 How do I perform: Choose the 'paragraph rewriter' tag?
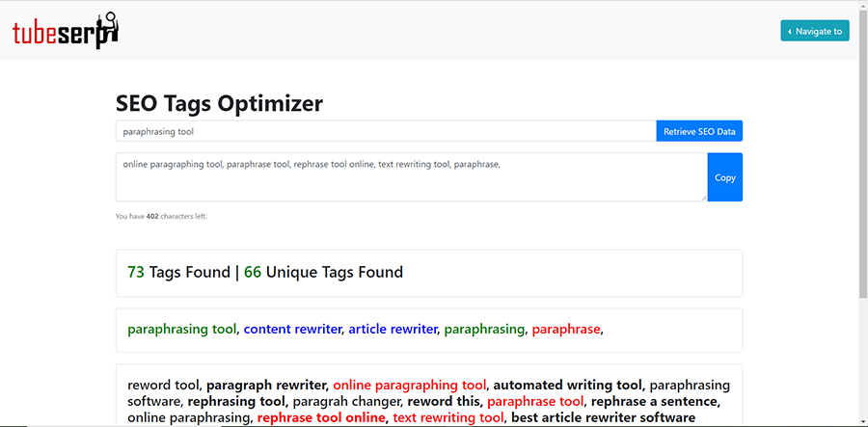(266, 385)
